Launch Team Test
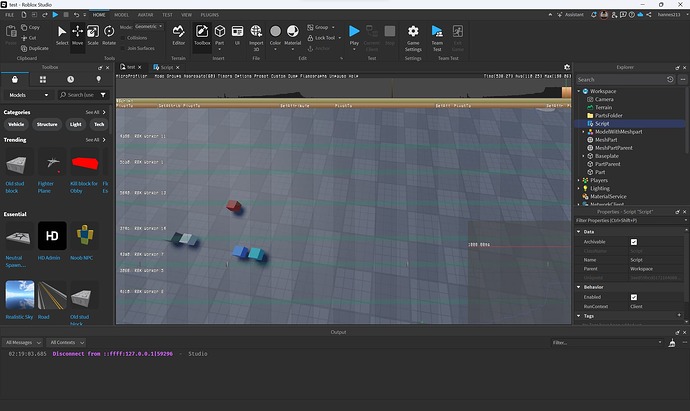Viewport: 690px width, 411px height. pyautogui.click(x=437, y=37)
